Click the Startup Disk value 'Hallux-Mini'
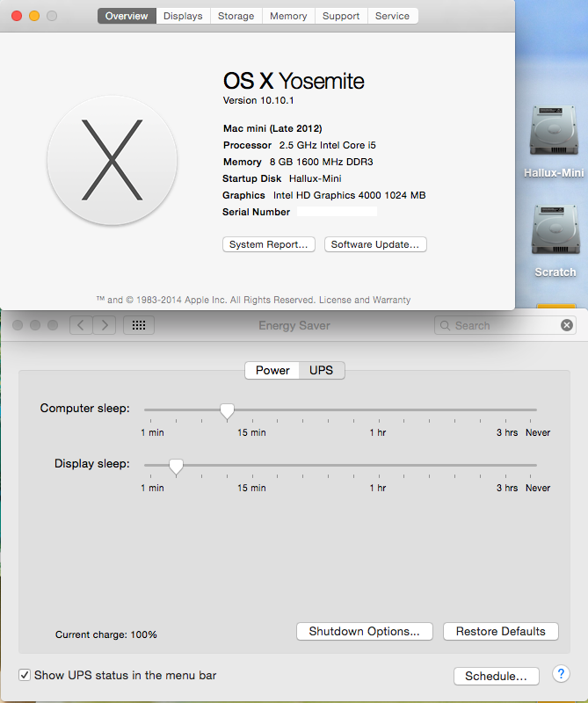Image resolution: width=588 pixels, height=703 pixels. click(x=315, y=178)
